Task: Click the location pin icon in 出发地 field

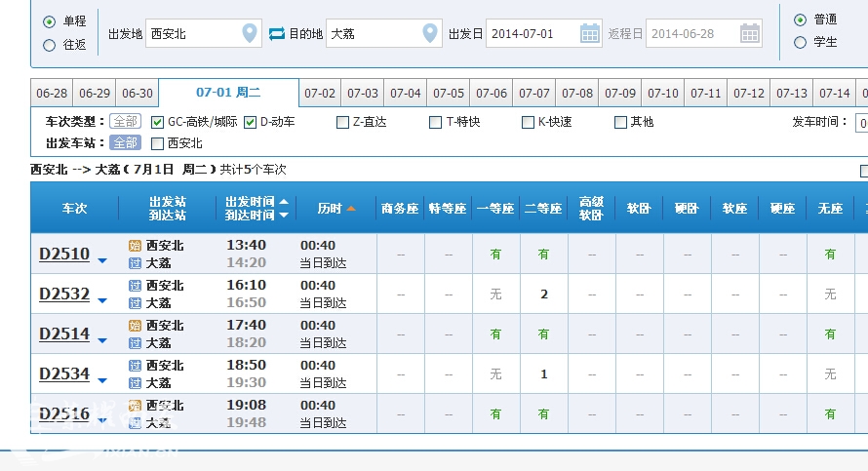Action: tap(250, 33)
